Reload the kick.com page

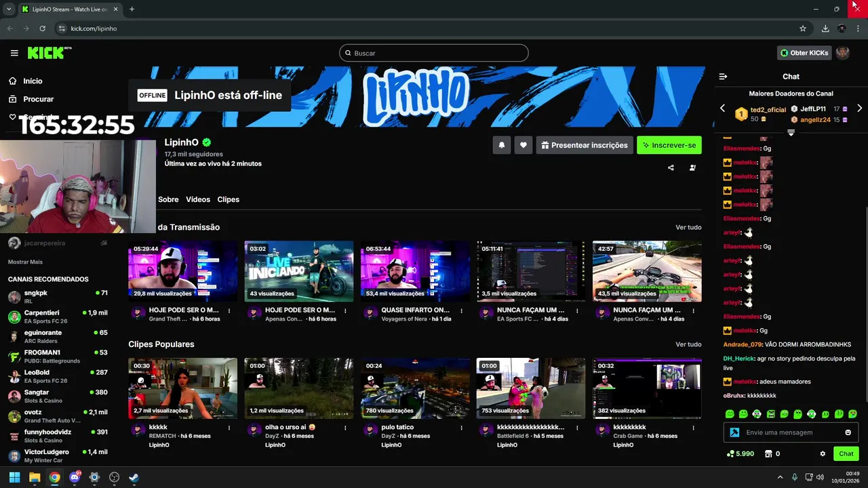click(42, 28)
